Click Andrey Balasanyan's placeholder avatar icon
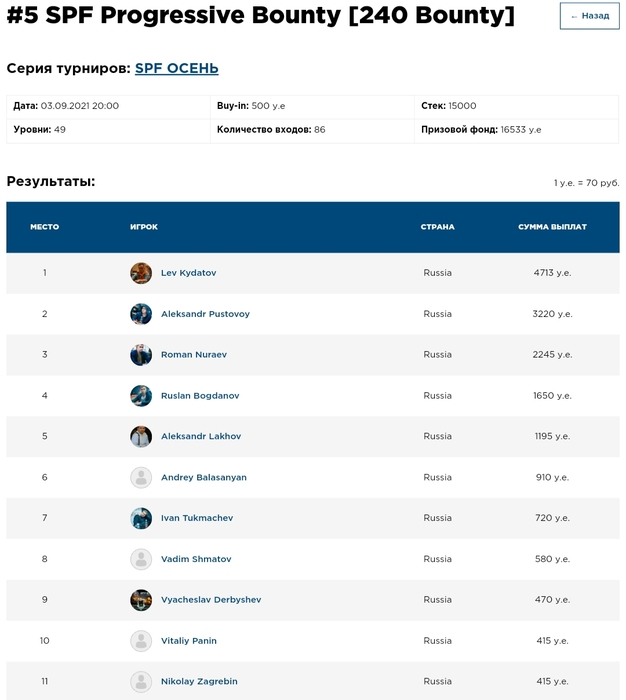The width and height of the screenshot is (626, 700). (141, 478)
